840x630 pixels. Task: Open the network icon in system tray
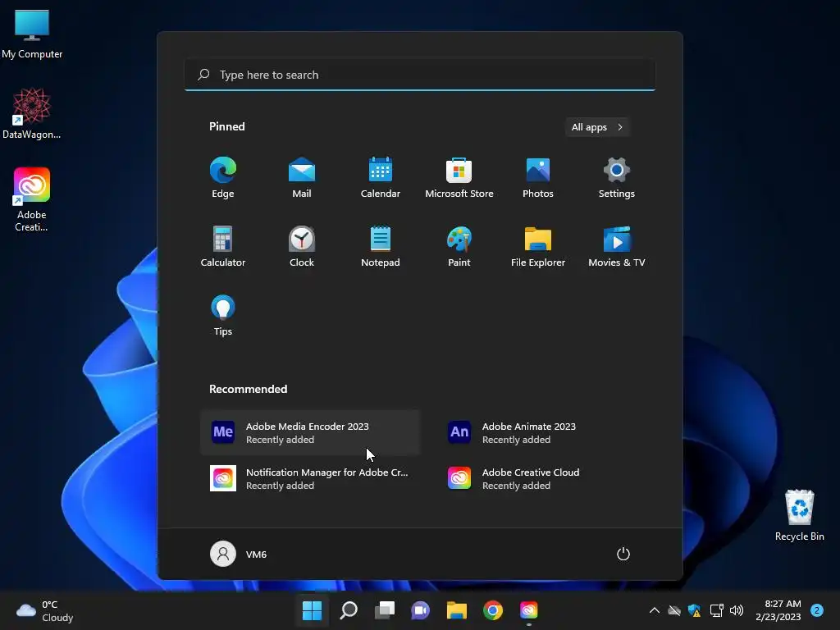[716, 610]
